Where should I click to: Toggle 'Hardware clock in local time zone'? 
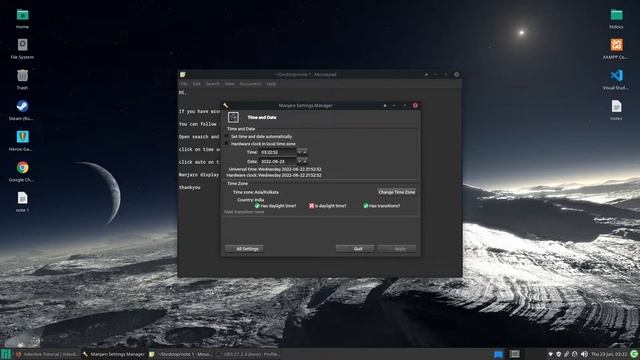pyautogui.click(x=227, y=144)
